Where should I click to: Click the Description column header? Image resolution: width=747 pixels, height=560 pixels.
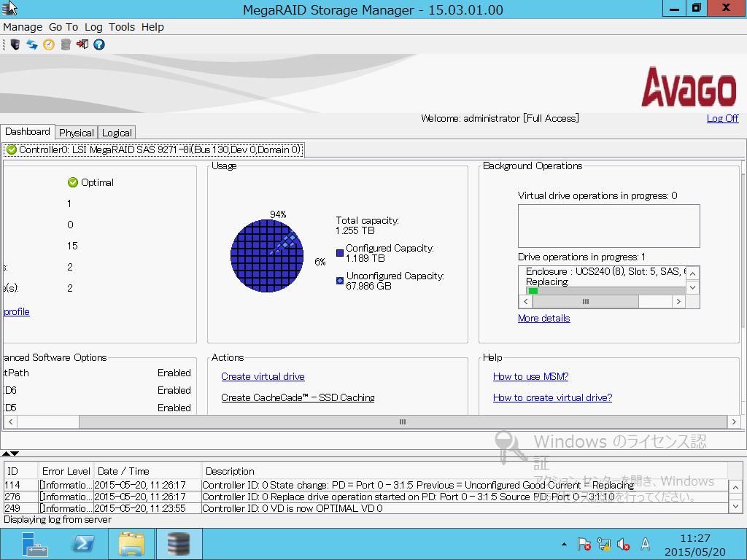point(465,472)
